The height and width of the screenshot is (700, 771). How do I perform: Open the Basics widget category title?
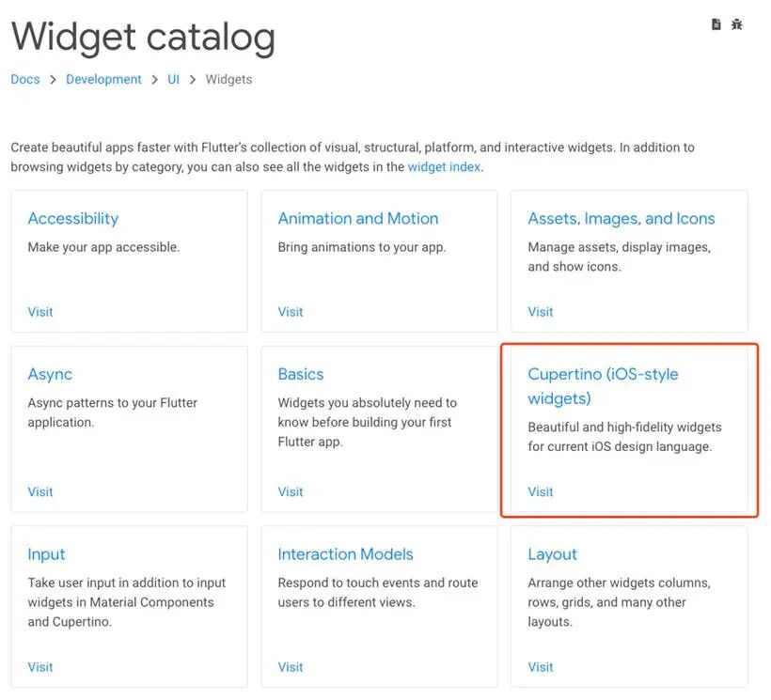[301, 374]
